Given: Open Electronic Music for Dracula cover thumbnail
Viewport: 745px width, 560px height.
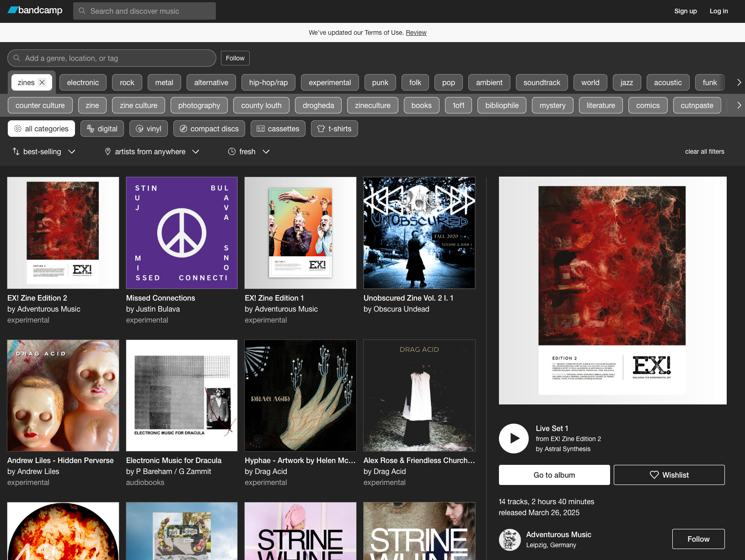Looking at the screenshot, I should tap(182, 395).
